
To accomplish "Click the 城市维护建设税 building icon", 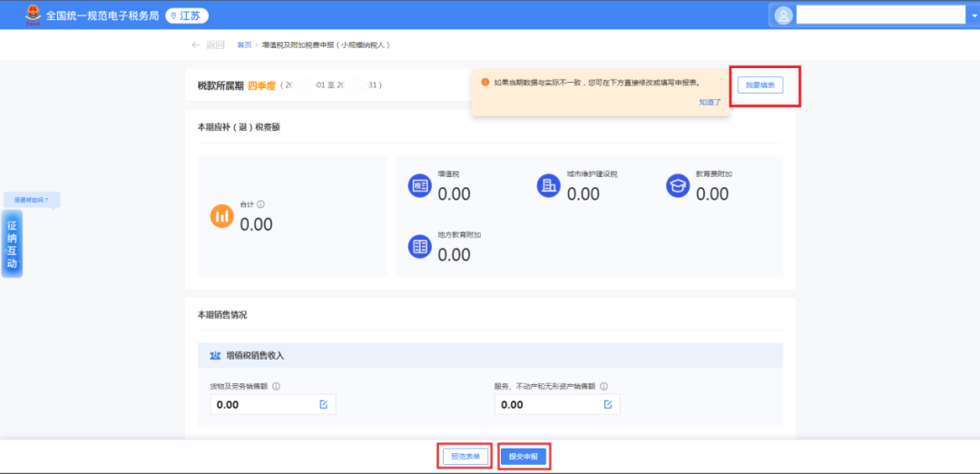I will 548,185.
